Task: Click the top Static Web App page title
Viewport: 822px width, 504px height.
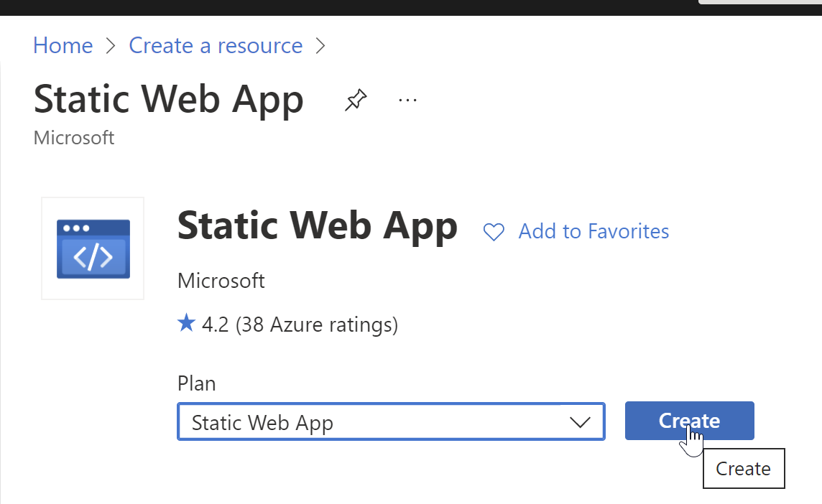Action: point(169,100)
